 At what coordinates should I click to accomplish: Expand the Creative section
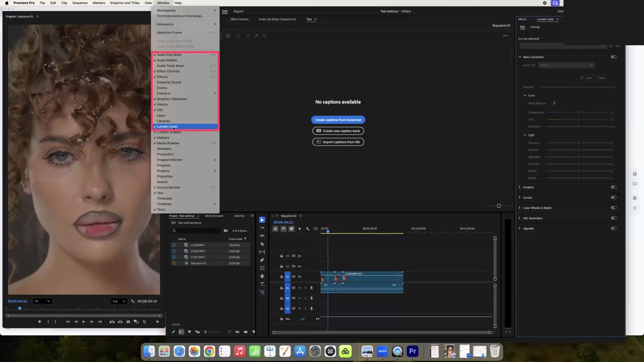(x=520, y=187)
